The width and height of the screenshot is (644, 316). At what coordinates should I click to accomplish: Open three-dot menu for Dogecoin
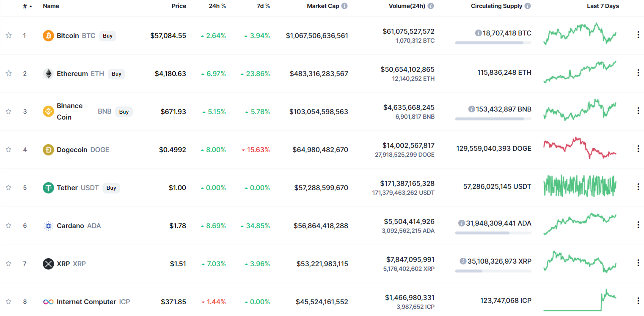click(638, 149)
